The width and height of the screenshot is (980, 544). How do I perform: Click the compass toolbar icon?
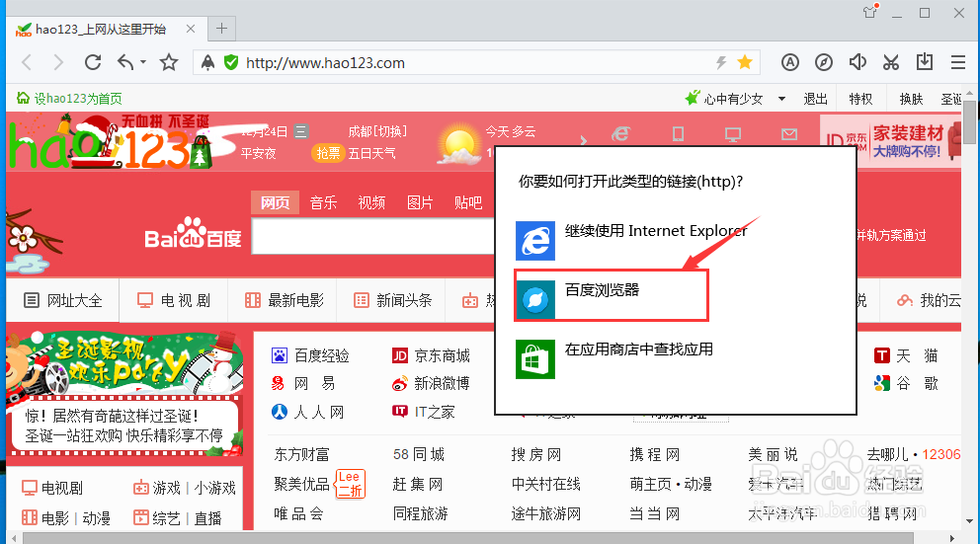click(824, 62)
